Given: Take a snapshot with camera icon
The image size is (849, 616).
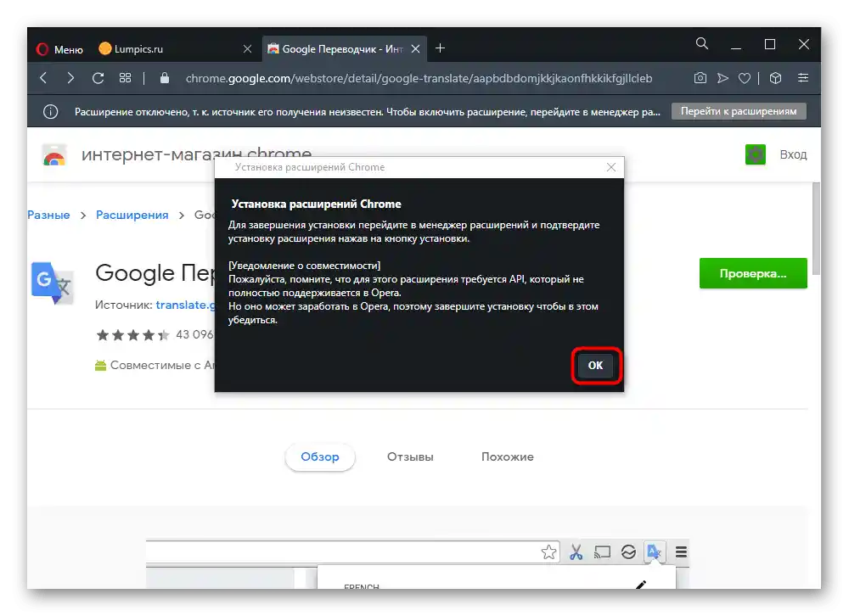Looking at the screenshot, I should coord(700,78).
